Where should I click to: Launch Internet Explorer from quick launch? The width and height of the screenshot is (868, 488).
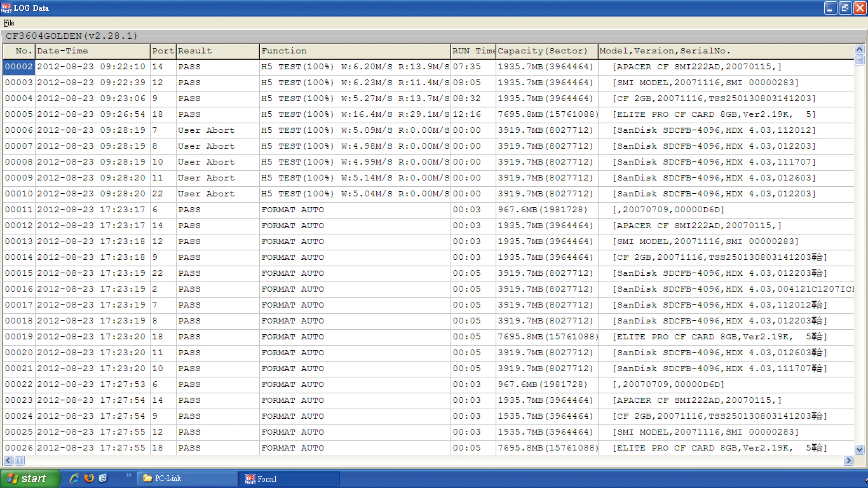point(74,478)
